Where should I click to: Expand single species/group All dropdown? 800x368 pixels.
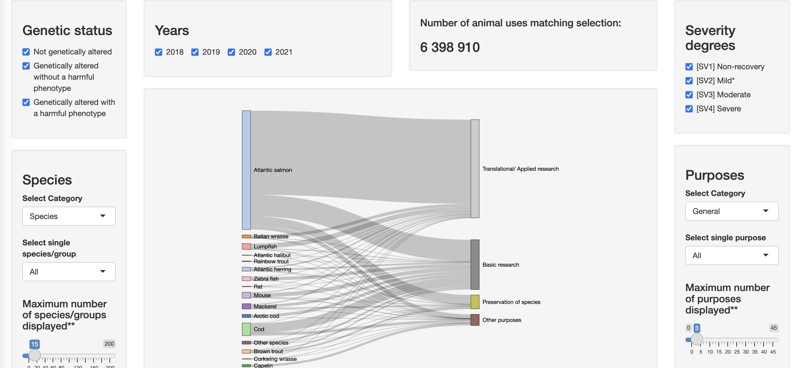[x=69, y=272]
